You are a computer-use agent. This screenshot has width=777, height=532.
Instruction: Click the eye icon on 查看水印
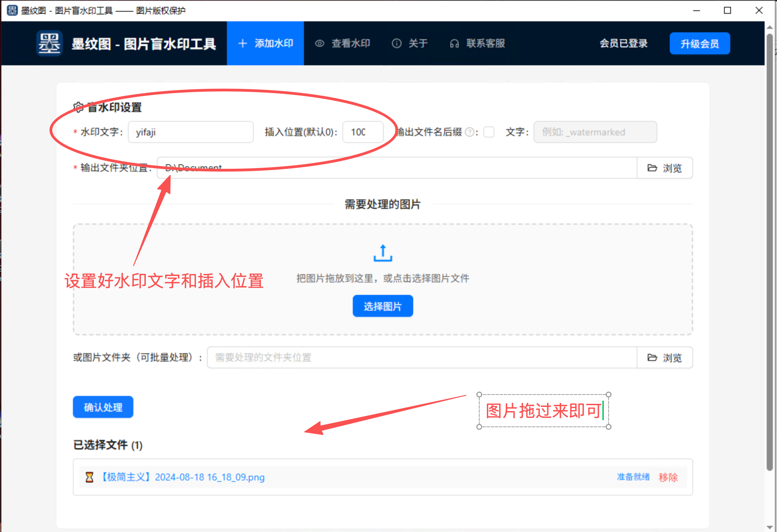tap(320, 43)
